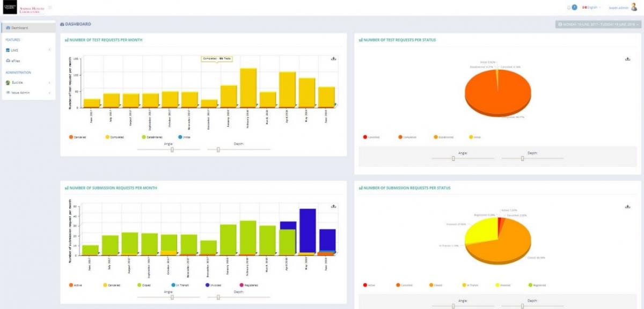Click the LIMS icon in sidebar
The image size is (644, 309).
(8, 50)
